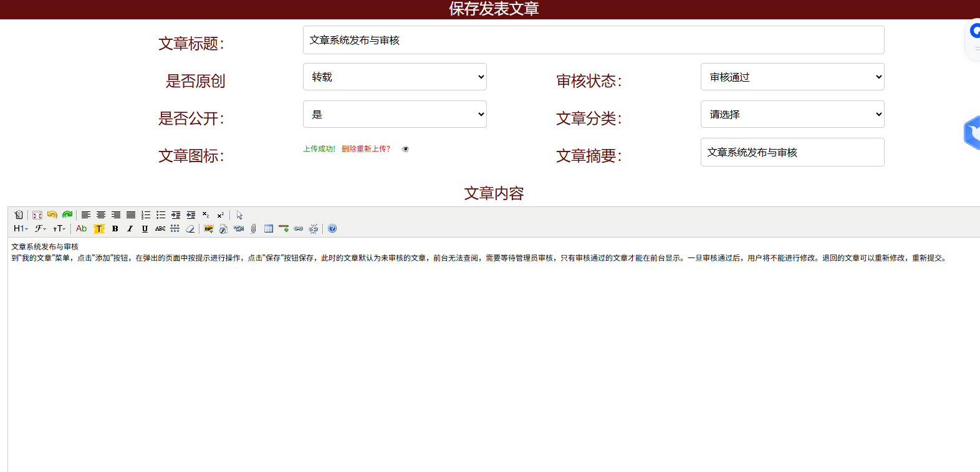The width and height of the screenshot is (980, 472).
Task: Apply bold formatting in the editor
Action: point(115,229)
